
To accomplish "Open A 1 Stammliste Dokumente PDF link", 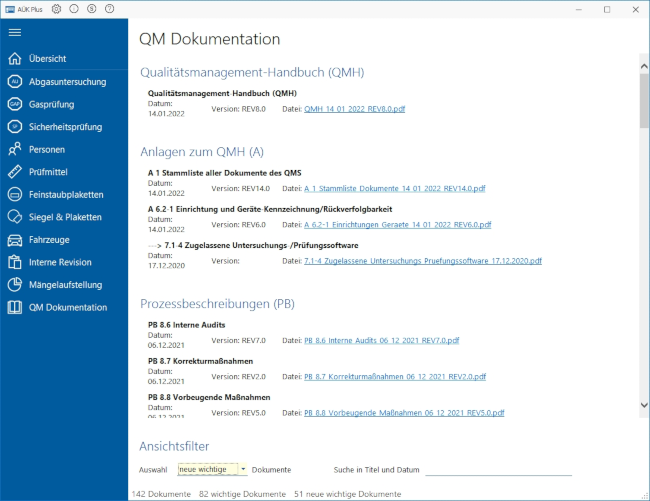I will 395,188.
